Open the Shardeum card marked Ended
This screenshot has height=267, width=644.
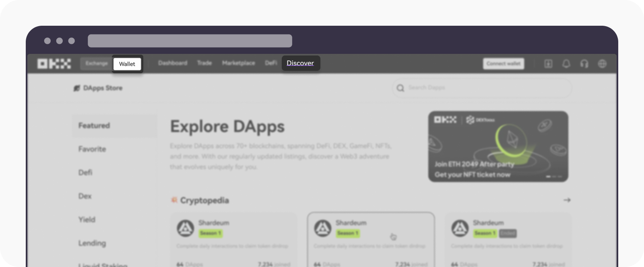click(x=508, y=240)
